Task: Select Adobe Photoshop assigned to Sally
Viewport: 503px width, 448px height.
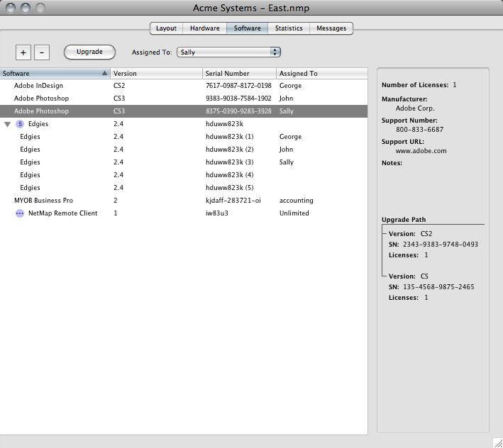Action: pyautogui.click(x=184, y=111)
